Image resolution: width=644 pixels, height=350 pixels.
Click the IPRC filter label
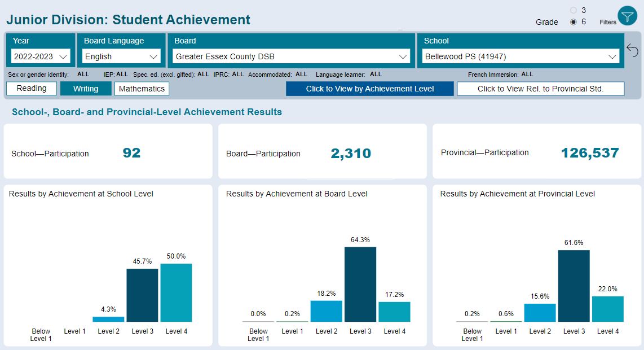click(x=222, y=75)
